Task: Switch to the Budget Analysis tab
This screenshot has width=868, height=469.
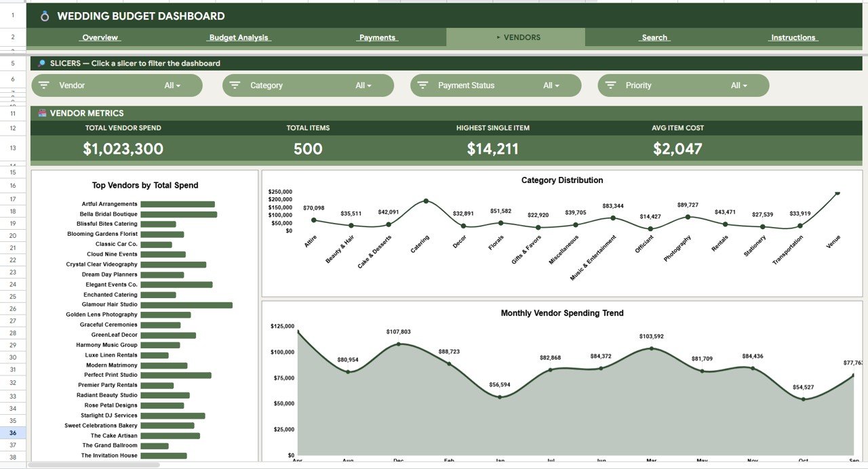Action: tap(241, 37)
